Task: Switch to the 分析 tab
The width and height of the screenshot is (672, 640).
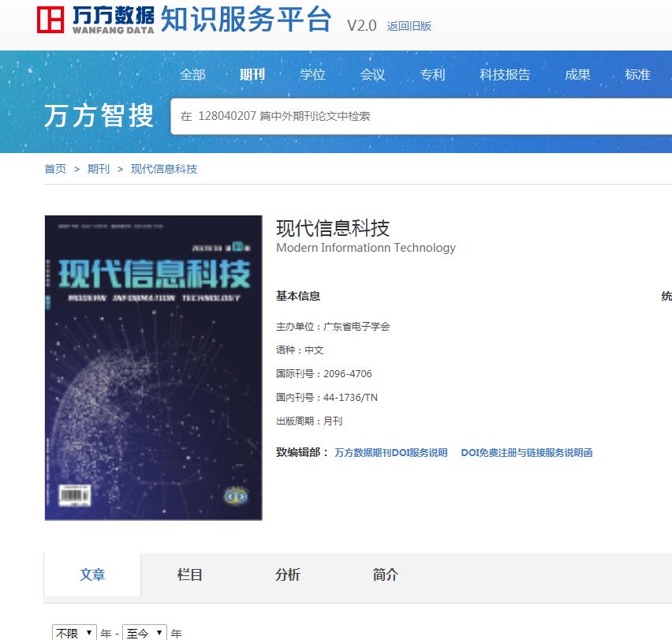Action: pyautogui.click(x=288, y=575)
